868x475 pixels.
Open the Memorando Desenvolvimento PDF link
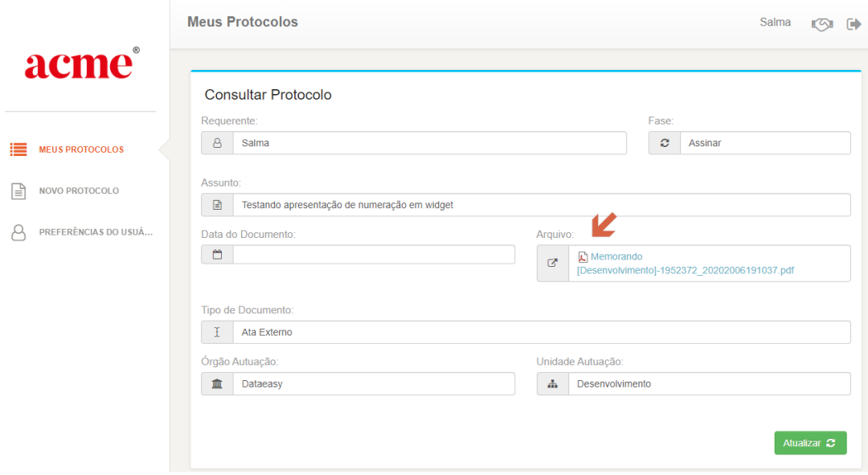[x=686, y=264]
